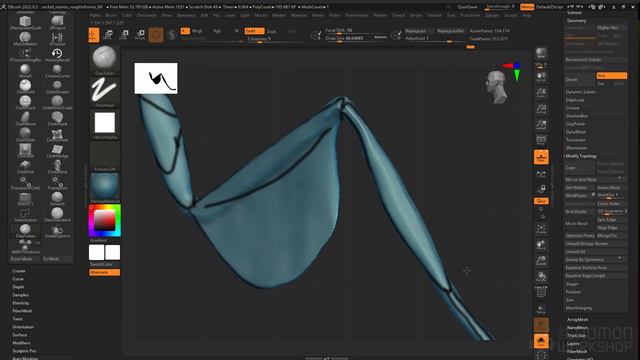This screenshot has height=360, width=640.
Task: Choose the ClothWind brush
Action: tap(57, 167)
